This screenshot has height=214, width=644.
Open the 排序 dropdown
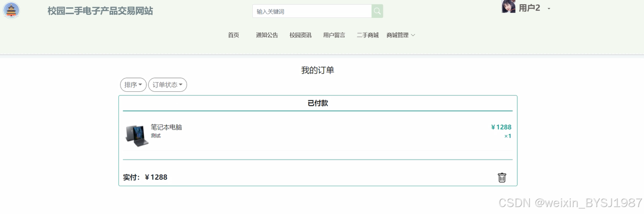(x=133, y=85)
